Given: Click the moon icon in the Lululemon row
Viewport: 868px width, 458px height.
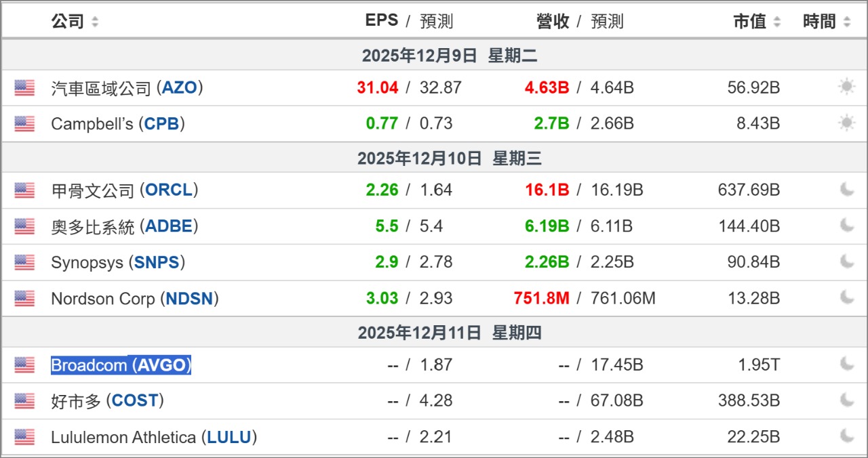Looking at the screenshot, I should click(x=846, y=437).
